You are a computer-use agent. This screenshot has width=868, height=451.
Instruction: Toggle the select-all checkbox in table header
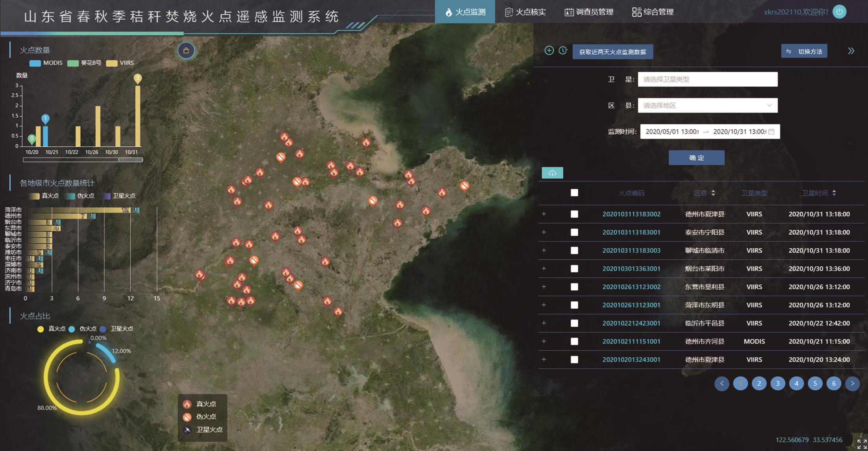click(x=574, y=193)
